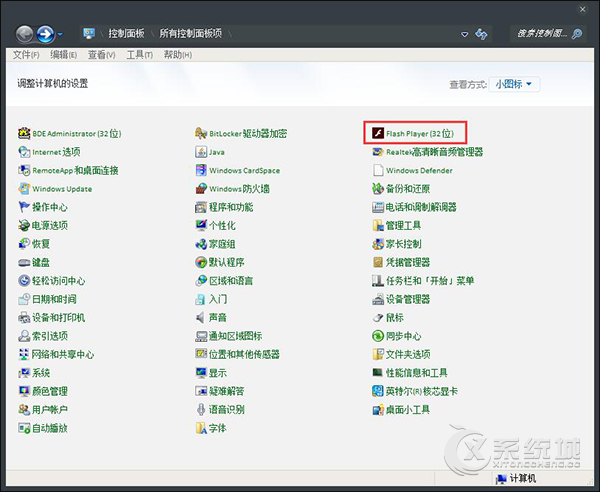
Task: Click the 程序和功能 icon
Action: pos(201,207)
